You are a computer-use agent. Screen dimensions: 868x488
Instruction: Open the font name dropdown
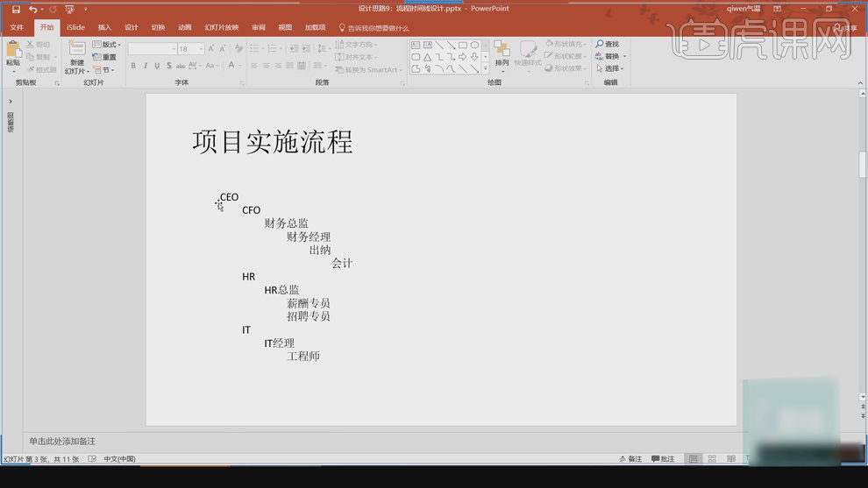point(174,49)
